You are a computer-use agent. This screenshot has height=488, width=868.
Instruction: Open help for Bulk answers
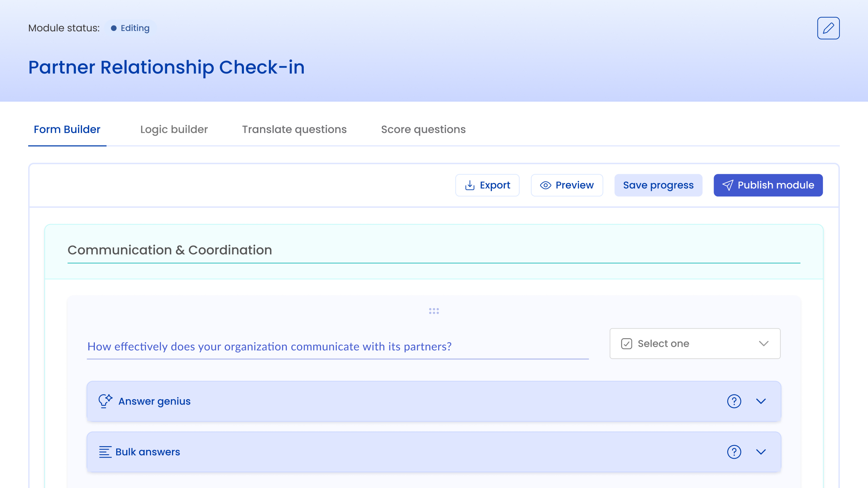[x=734, y=452]
